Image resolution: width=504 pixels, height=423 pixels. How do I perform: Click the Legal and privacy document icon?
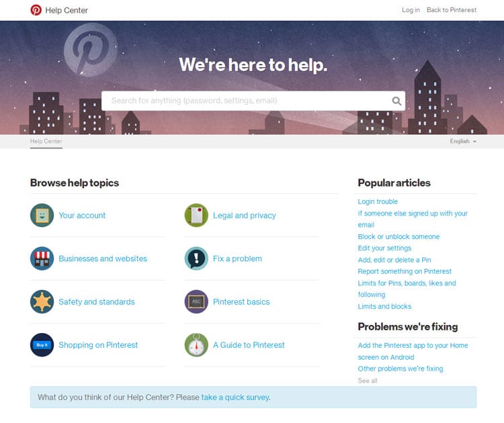click(x=196, y=216)
